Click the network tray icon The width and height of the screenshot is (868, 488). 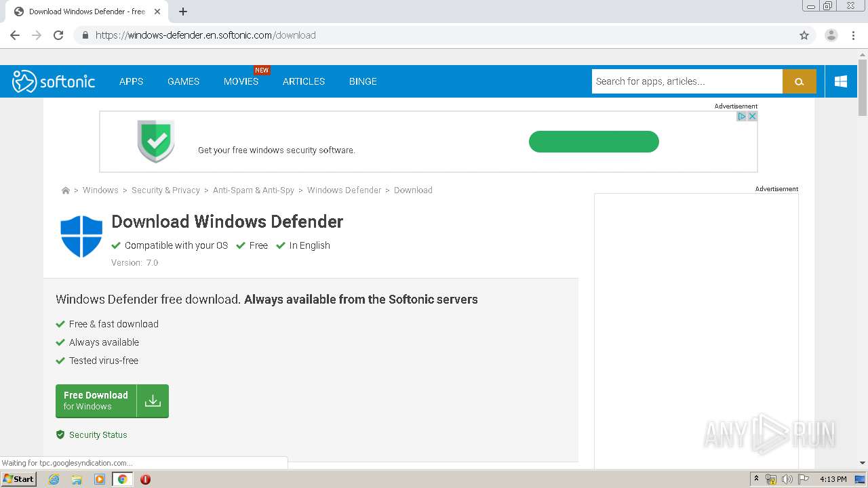771,479
